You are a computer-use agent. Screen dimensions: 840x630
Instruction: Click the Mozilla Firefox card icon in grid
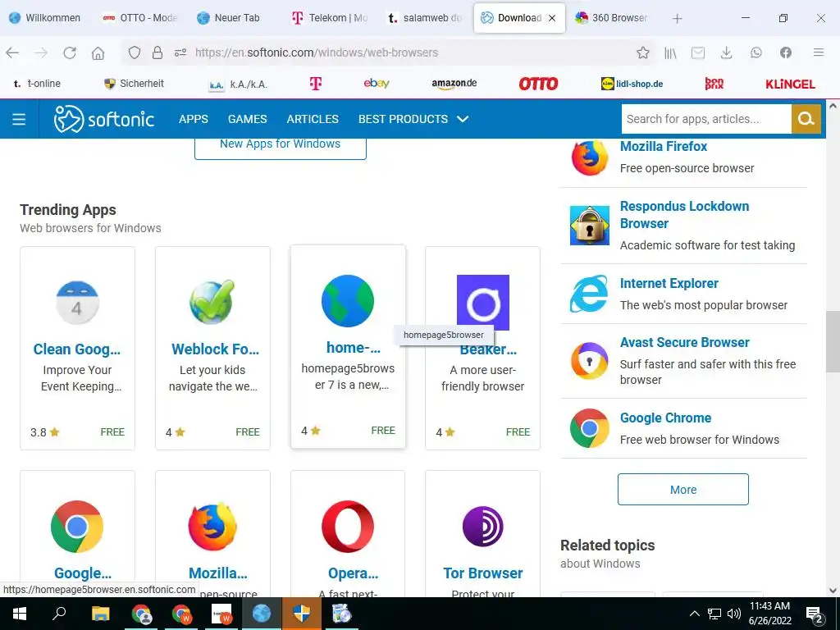click(x=212, y=527)
